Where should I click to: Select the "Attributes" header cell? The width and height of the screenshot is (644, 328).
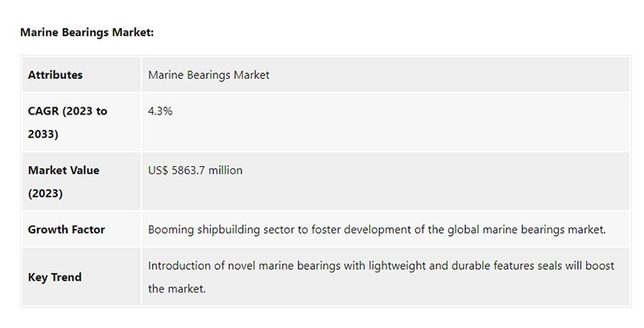tap(56, 75)
